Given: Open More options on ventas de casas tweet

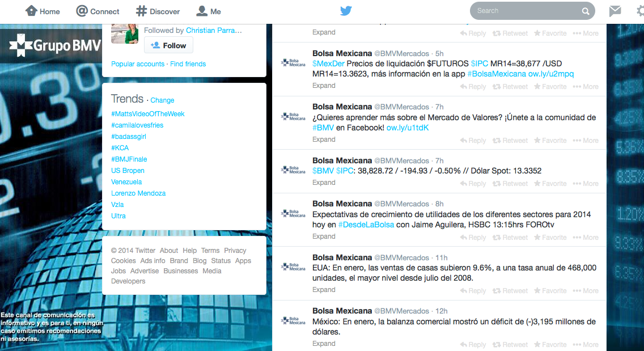Looking at the screenshot, I should pos(586,291).
